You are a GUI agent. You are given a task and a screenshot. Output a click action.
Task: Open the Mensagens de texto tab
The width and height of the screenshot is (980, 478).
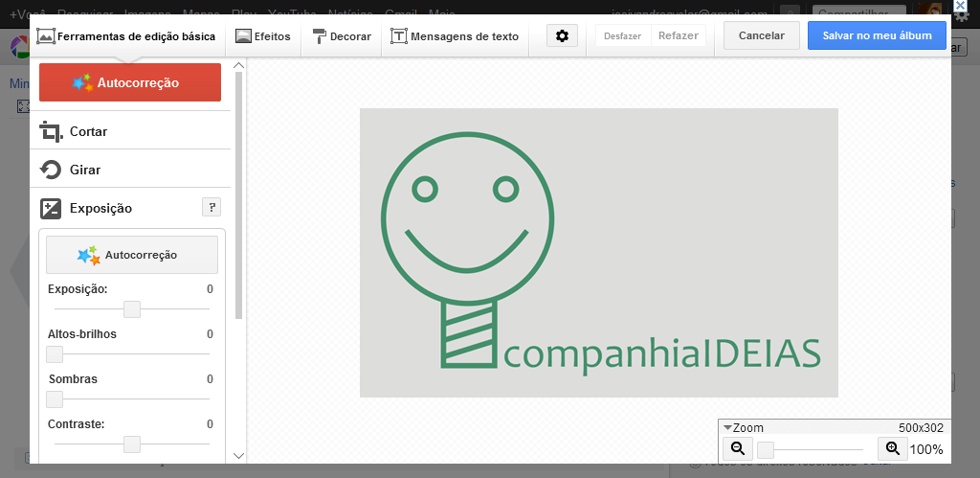point(455,36)
